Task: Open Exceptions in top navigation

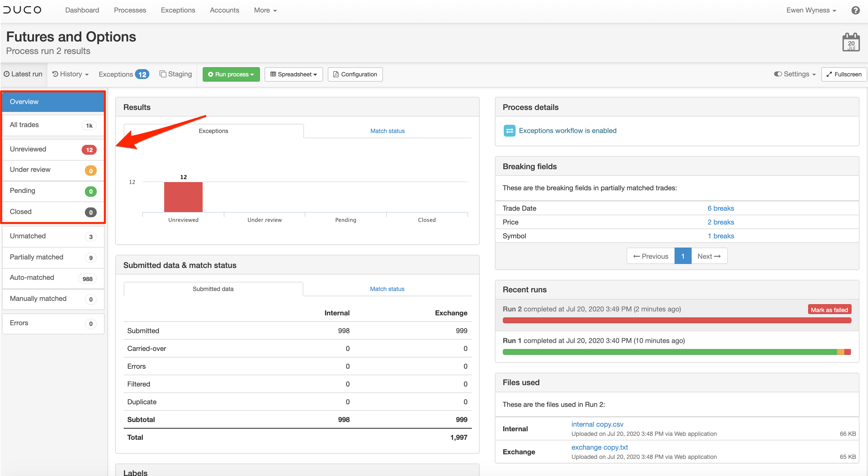Action: click(x=178, y=10)
